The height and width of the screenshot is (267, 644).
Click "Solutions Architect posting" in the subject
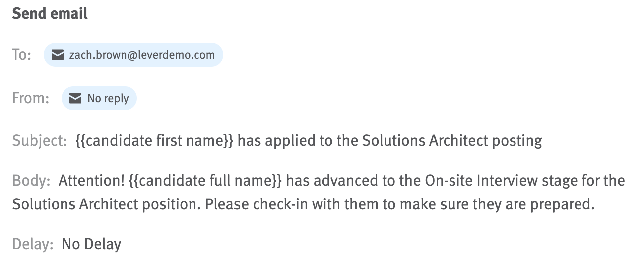point(452,141)
